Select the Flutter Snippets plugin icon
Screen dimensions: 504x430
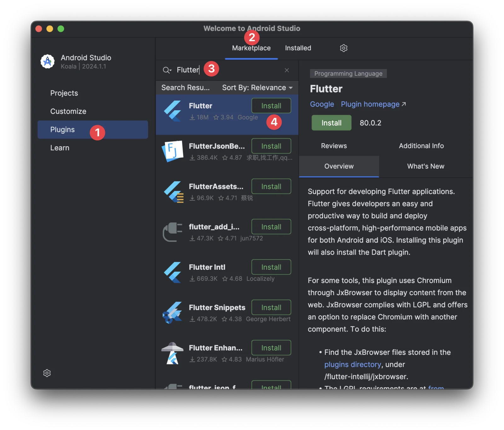pos(172,313)
